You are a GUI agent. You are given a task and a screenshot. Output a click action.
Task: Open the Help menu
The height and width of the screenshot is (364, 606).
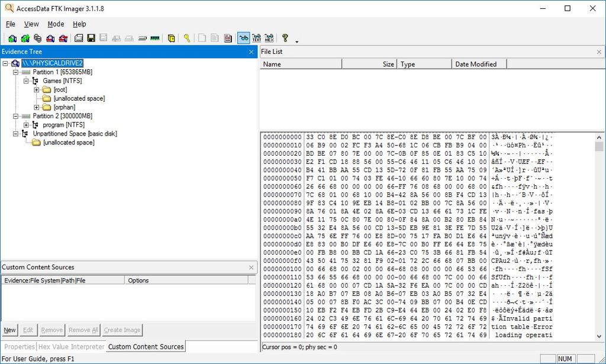[x=79, y=24]
